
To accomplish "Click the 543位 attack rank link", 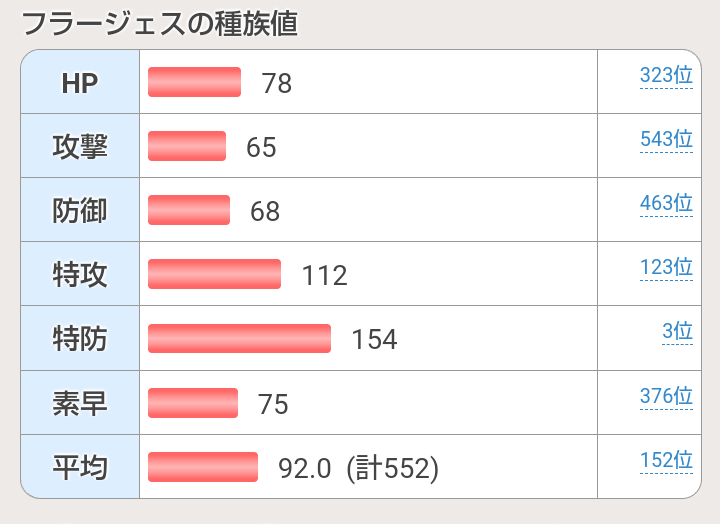I will [x=666, y=140].
